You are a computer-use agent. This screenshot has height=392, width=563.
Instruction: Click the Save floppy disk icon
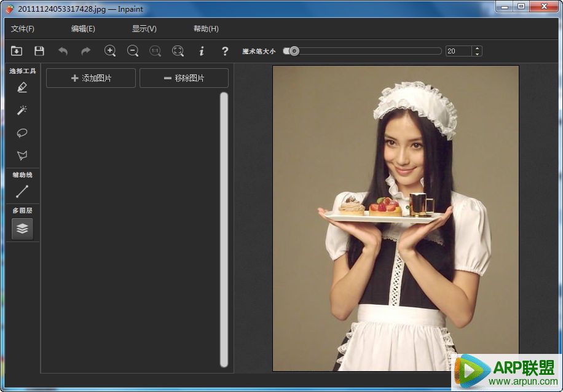[x=39, y=51]
